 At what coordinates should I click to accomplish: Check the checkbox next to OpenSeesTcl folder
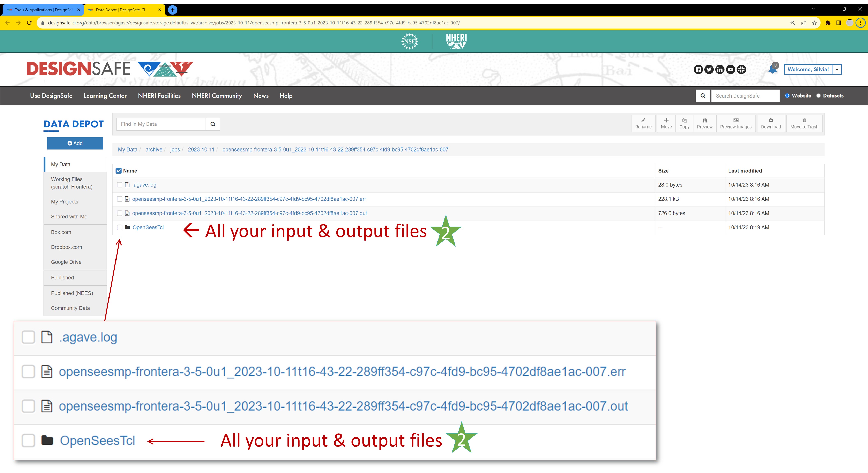pos(119,227)
